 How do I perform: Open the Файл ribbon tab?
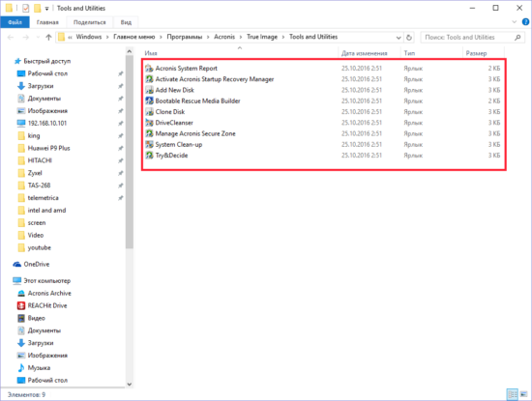(15, 22)
